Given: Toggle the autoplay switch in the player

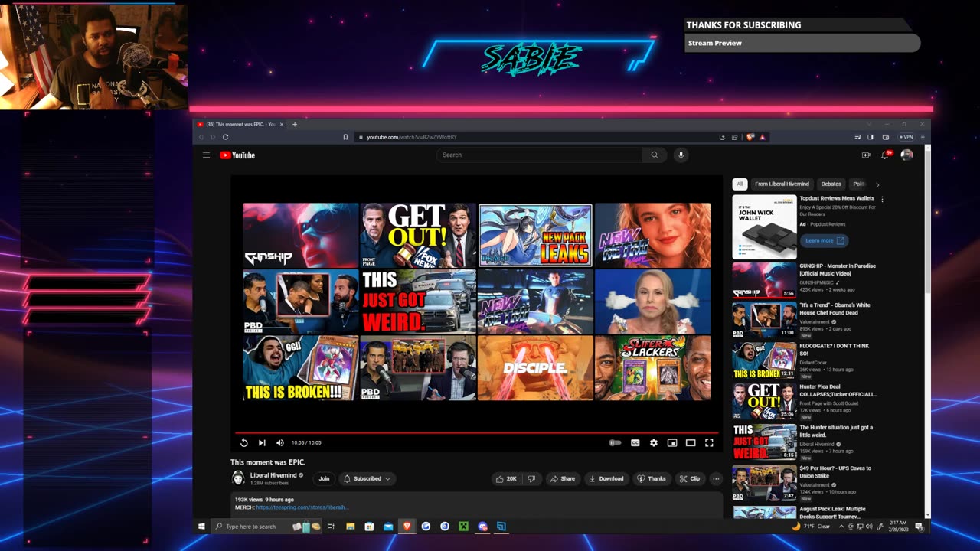Looking at the screenshot, I should coord(615,442).
